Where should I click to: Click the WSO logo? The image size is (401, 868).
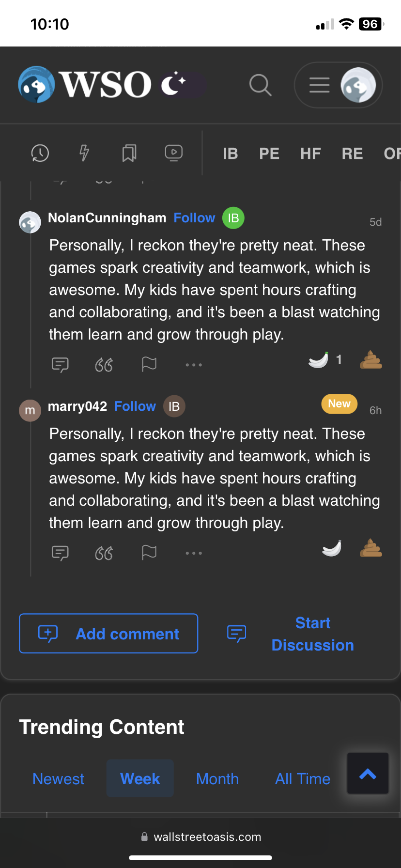point(85,85)
